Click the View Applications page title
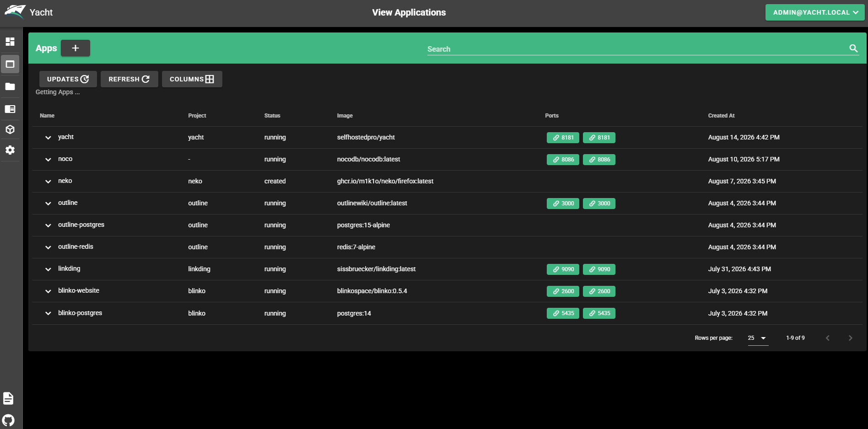 409,12
